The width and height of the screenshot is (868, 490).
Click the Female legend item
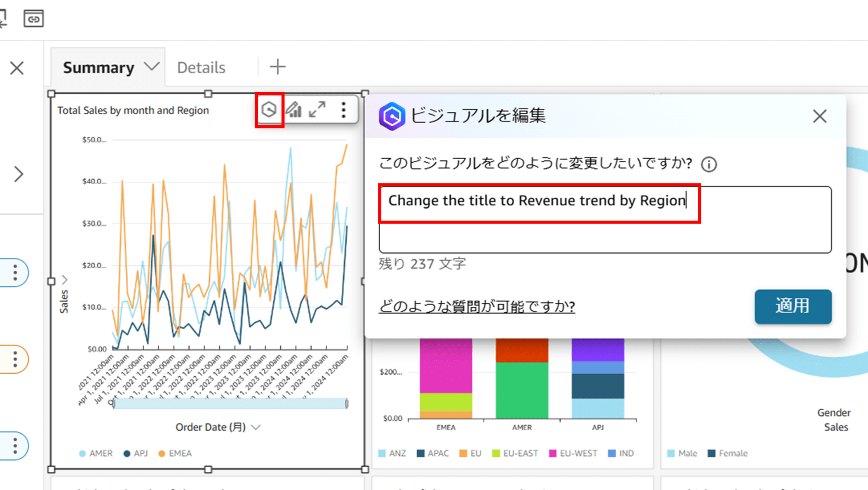tap(728, 453)
